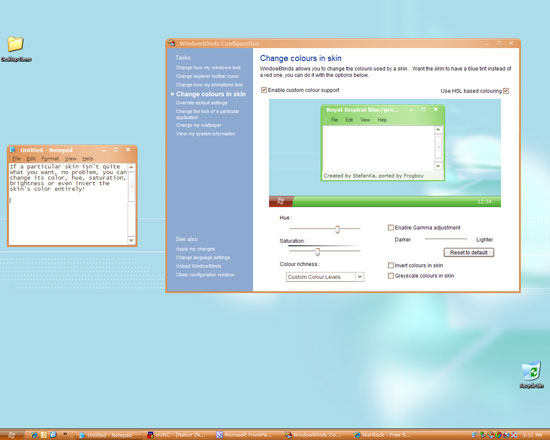550x440 pixels.
Task: Click View menu in the skin preview window
Action: (x=365, y=120)
